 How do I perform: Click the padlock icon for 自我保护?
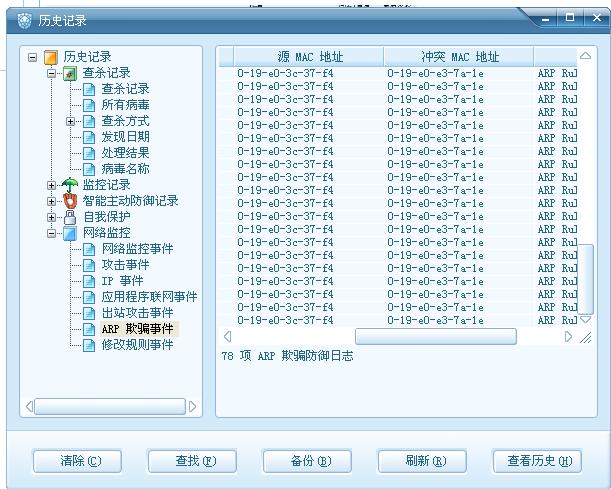click(70, 217)
